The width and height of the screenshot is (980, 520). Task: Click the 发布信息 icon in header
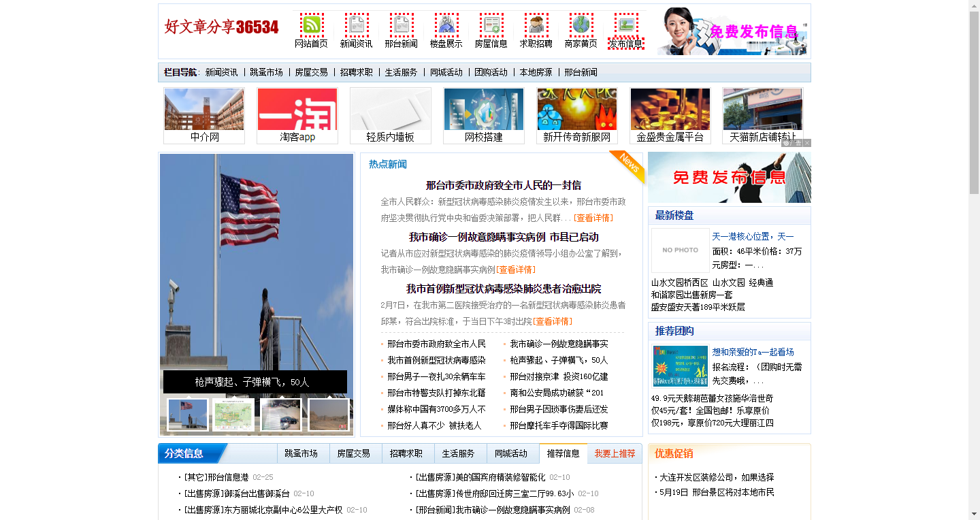626,25
